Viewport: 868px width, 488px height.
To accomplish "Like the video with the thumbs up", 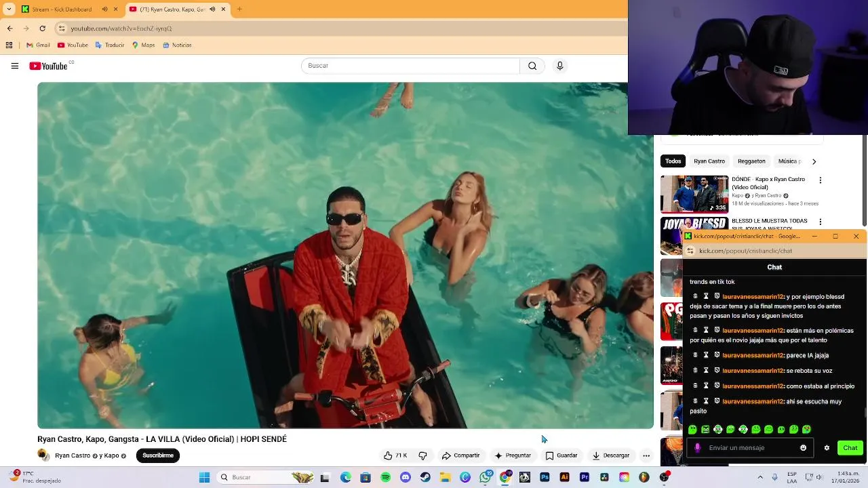I will click(395, 455).
